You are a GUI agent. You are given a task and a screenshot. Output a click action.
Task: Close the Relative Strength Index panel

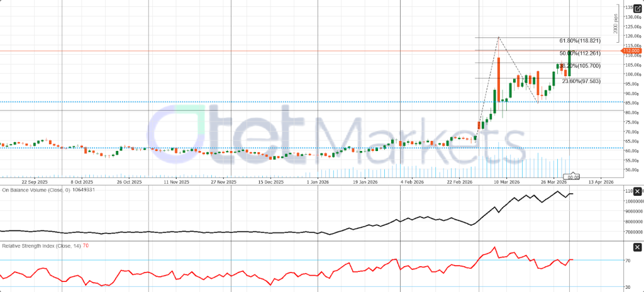[x=637, y=247]
